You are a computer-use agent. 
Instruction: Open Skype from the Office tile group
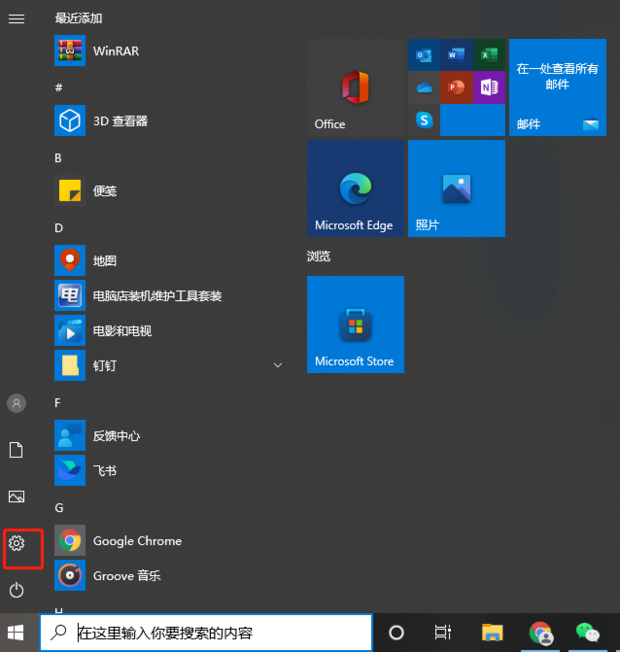pyautogui.click(x=424, y=120)
